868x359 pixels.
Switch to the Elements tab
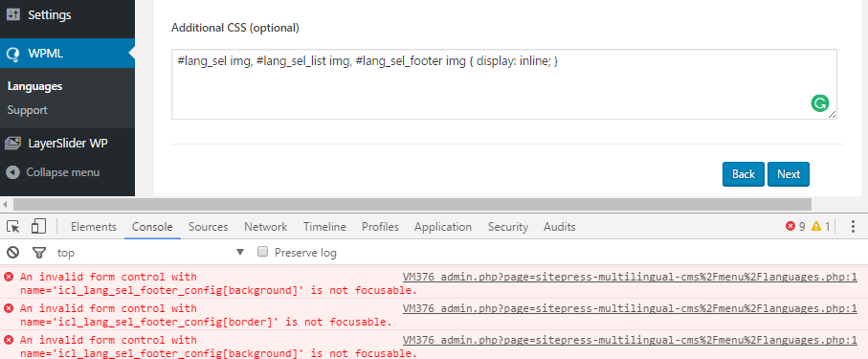pyautogui.click(x=94, y=227)
